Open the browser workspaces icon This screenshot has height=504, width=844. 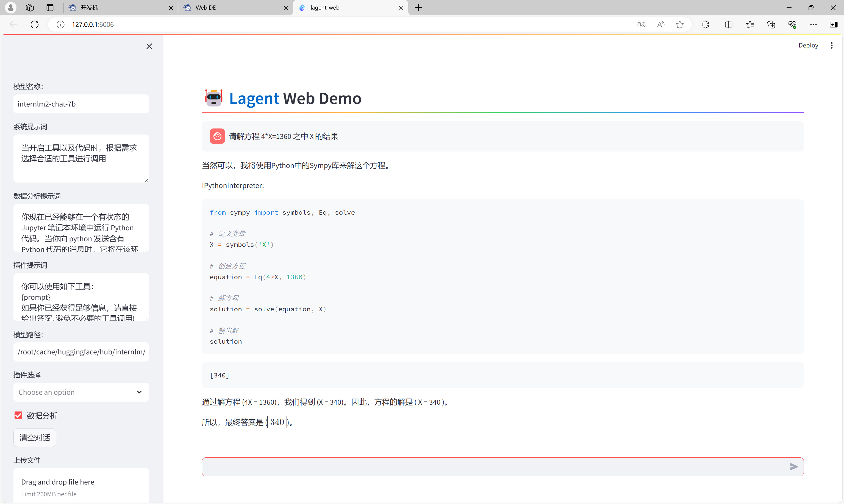[30, 7]
